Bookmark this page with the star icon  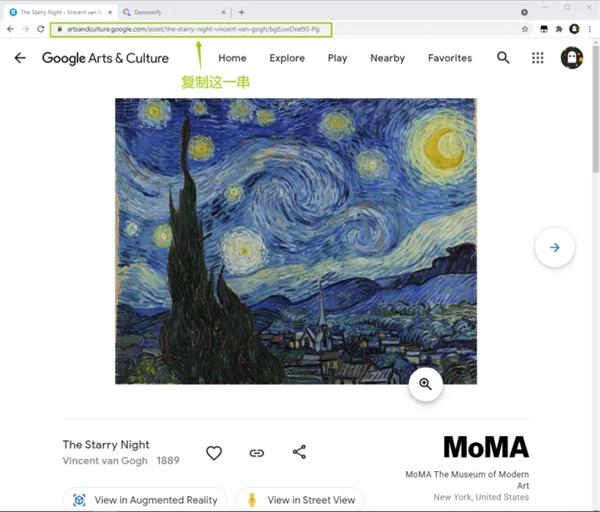click(x=525, y=29)
